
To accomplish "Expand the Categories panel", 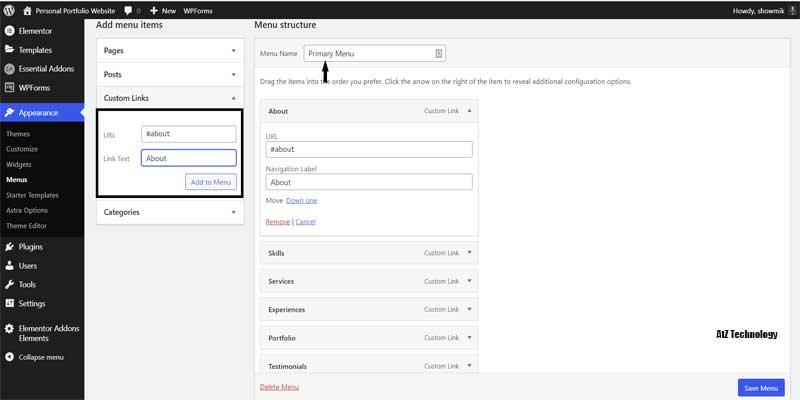I will (x=234, y=212).
